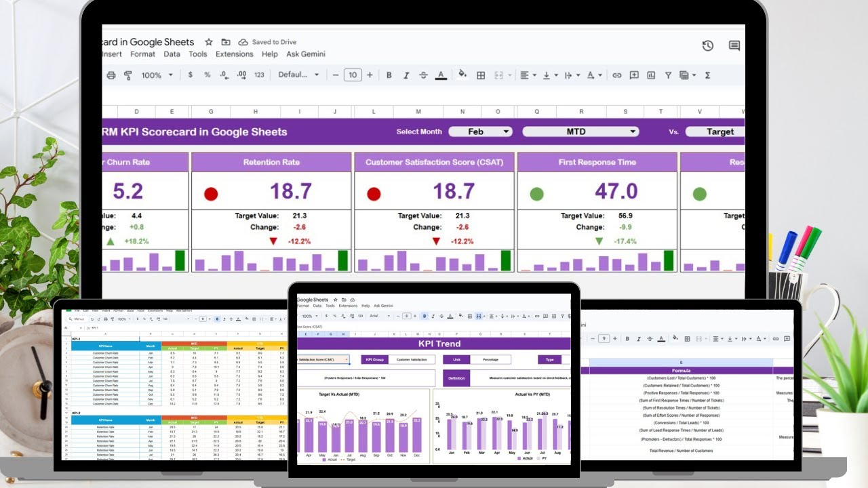Click the font size field showing 10
Screen dimensions: 868x488
click(x=353, y=75)
